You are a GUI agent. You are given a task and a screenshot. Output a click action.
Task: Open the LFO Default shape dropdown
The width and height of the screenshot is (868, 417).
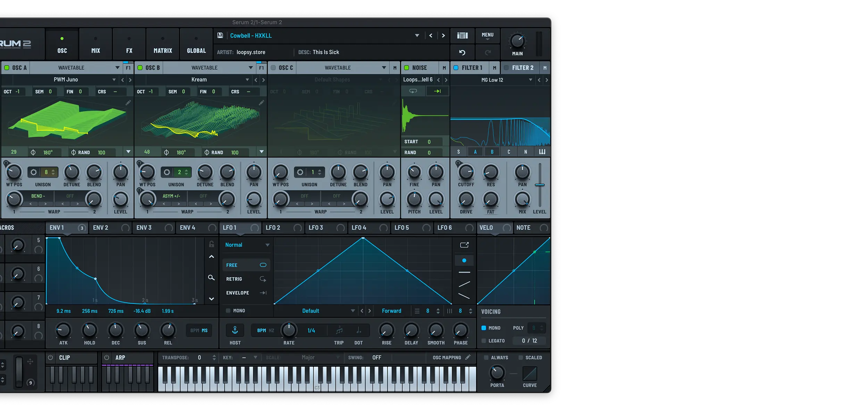pyautogui.click(x=353, y=311)
